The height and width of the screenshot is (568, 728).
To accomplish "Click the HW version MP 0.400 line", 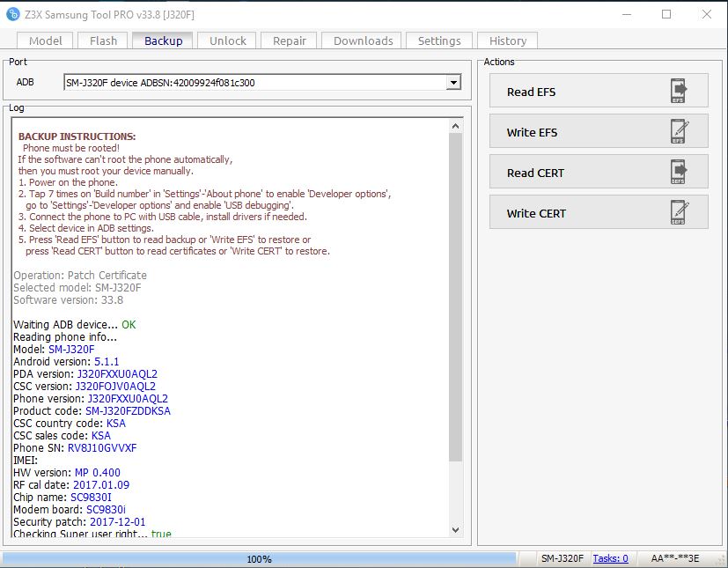I will (x=67, y=472).
